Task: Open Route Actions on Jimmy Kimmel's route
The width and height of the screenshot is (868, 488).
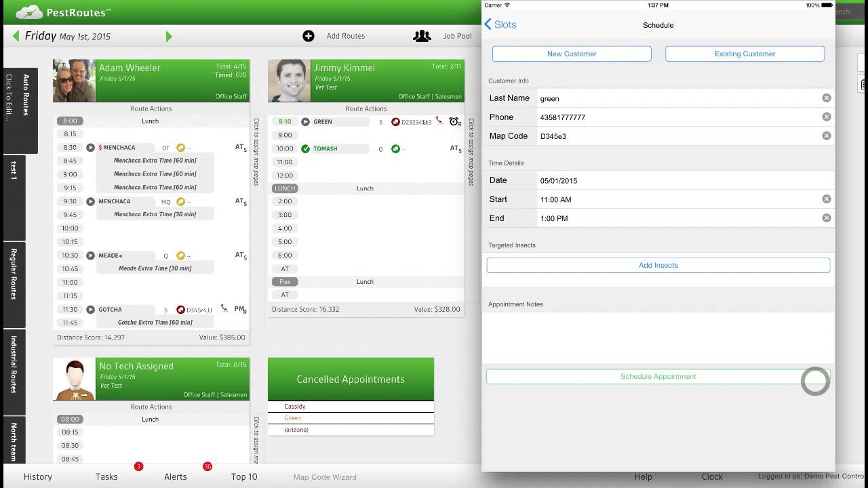Action: click(366, 108)
